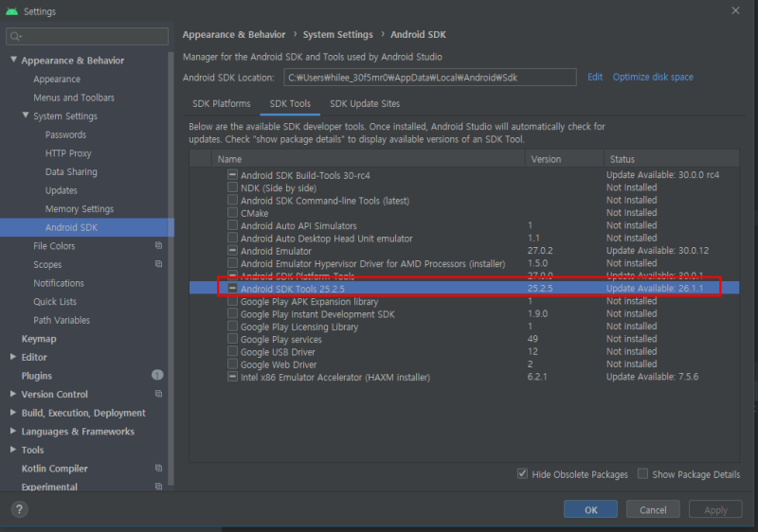Toggle Android SDK Build-Tools 30-rc4 checkbox

(232, 175)
